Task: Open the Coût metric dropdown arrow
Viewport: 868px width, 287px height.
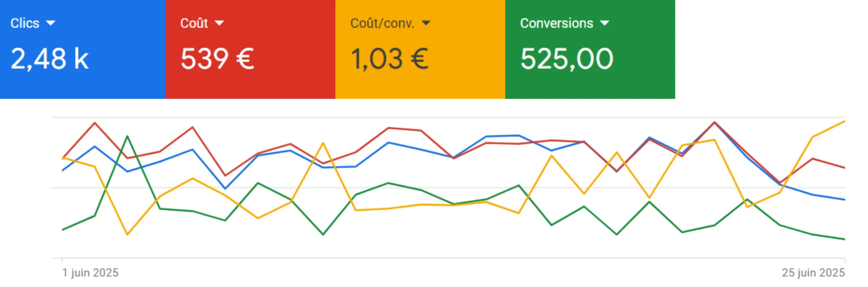Action: point(219,23)
